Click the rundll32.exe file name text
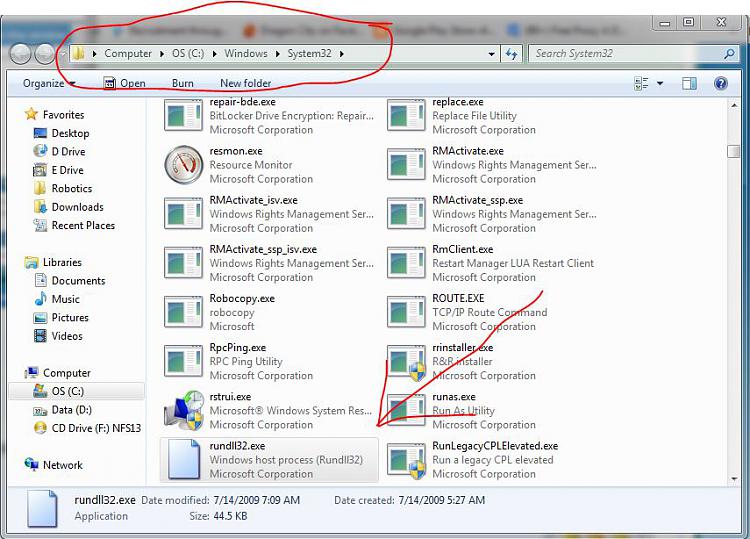The height and width of the screenshot is (539, 750). tap(237, 446)
